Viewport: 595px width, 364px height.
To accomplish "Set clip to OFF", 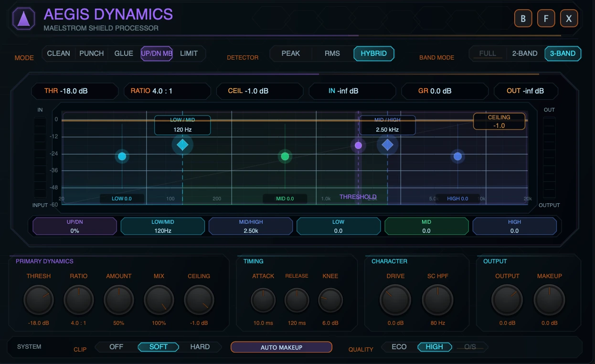I will coord(117,347).
